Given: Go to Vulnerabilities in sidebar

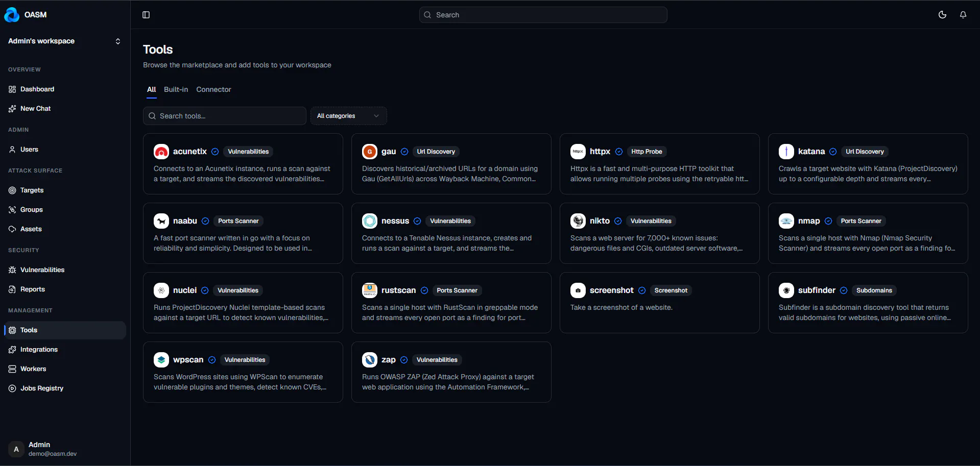Looking at the screenshot, I should pos(65,270).
